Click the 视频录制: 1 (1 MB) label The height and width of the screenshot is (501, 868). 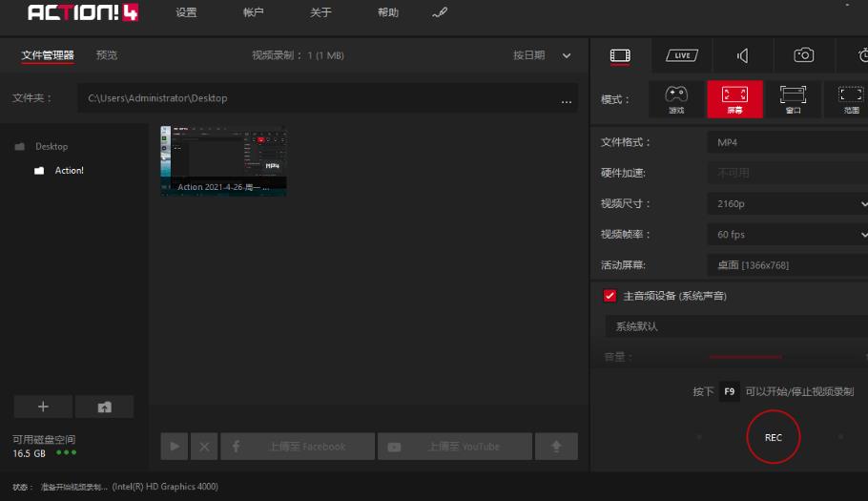[x=298, y=55]
